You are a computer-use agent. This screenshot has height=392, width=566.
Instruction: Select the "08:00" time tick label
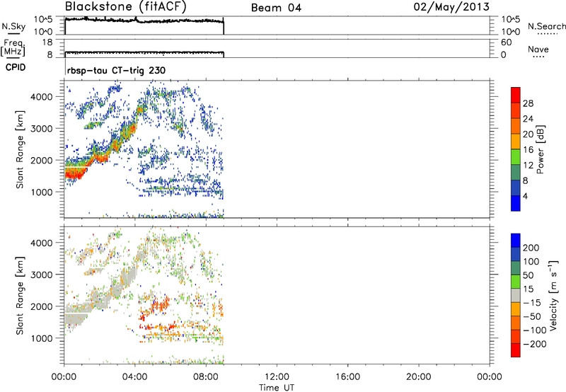pos(206,377)
